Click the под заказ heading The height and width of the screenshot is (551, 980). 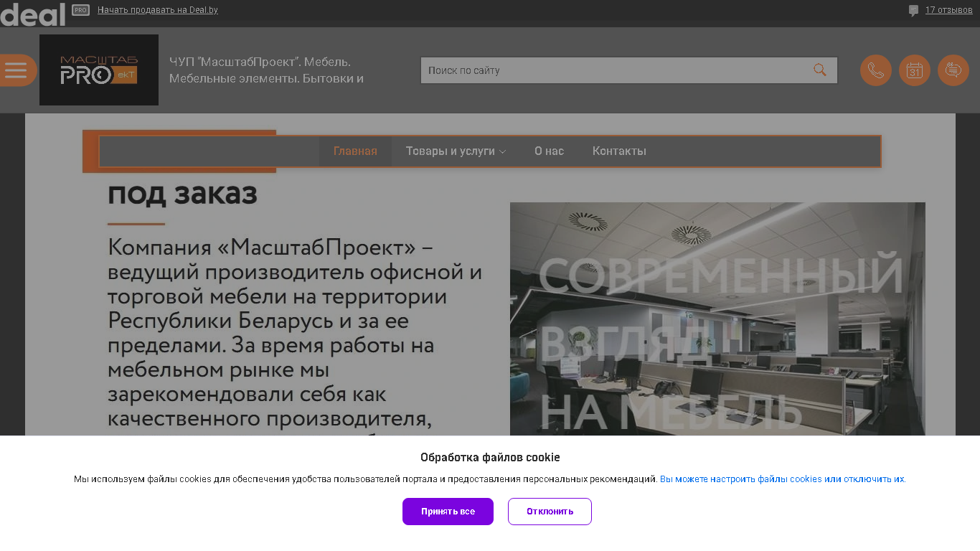tap(182, 194)
